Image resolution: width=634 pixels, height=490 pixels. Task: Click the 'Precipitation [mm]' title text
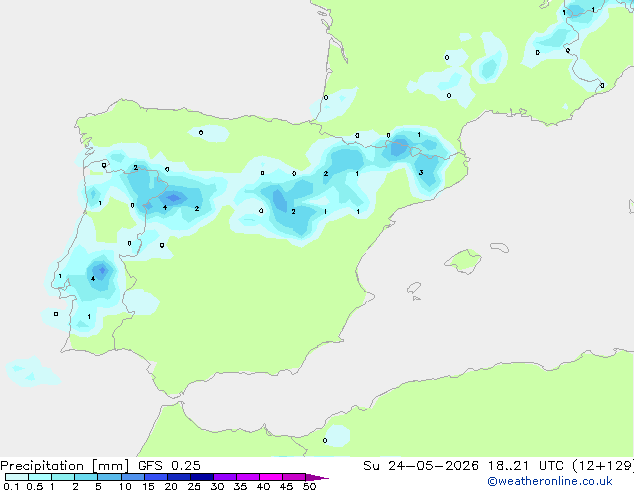pyautogui.click(x=65, y=466)
